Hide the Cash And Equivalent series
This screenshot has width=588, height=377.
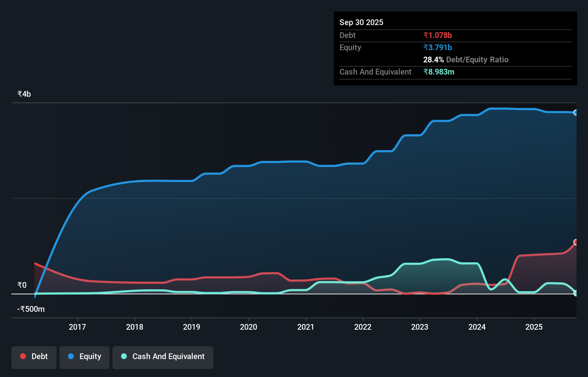(163, 357)
